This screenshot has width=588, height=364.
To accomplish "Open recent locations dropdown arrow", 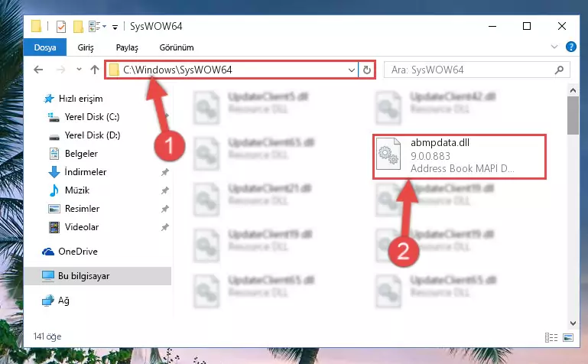I will [x=79, y=70].
